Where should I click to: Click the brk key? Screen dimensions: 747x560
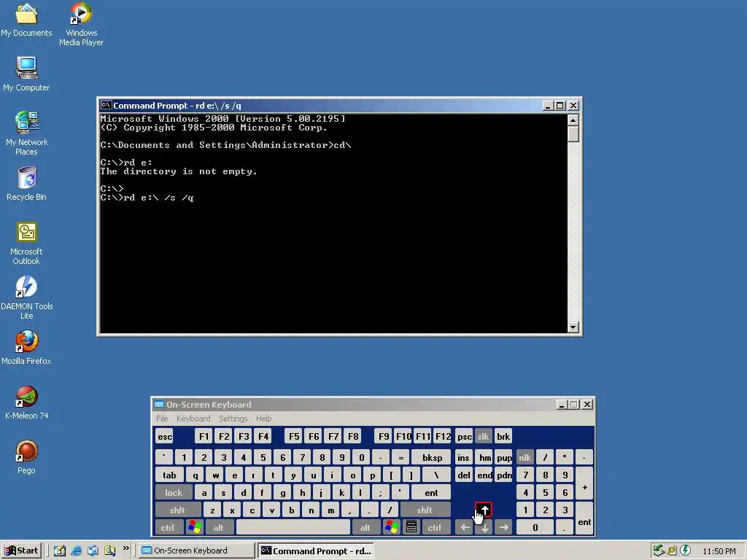(x=503, y=436)
